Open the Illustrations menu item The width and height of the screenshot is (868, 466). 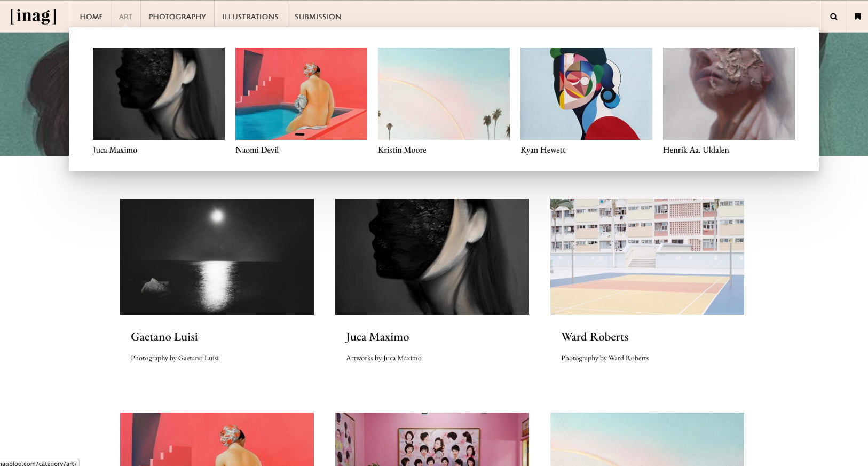tap(250, 17)
